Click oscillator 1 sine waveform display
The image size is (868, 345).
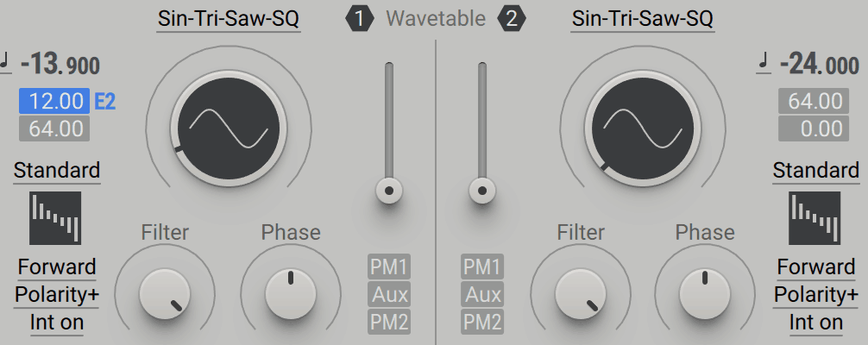click(x=229, y=129)
